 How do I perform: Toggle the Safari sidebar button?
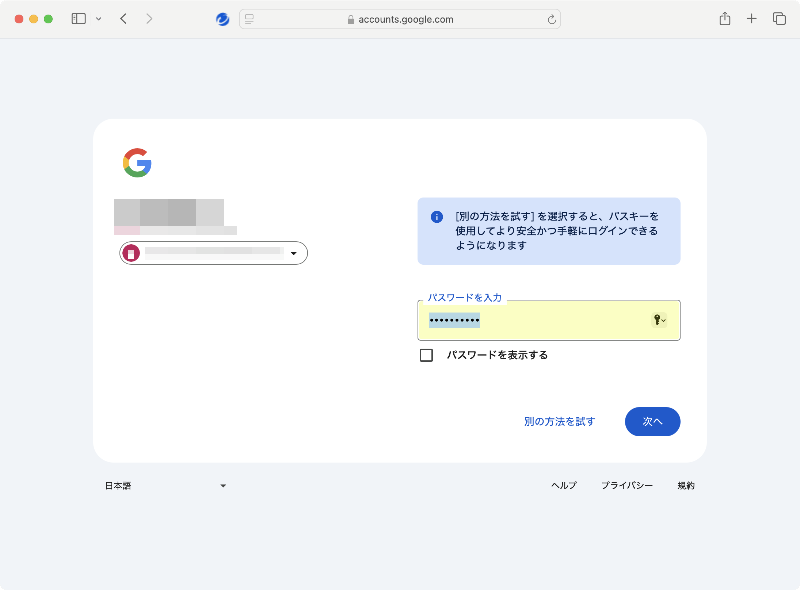tap(79, 19)
